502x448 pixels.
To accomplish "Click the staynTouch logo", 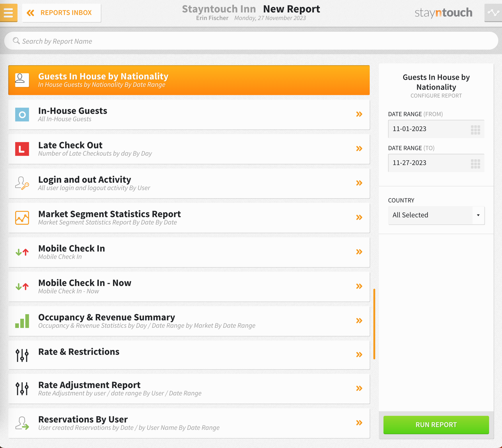I will point(443,13).
